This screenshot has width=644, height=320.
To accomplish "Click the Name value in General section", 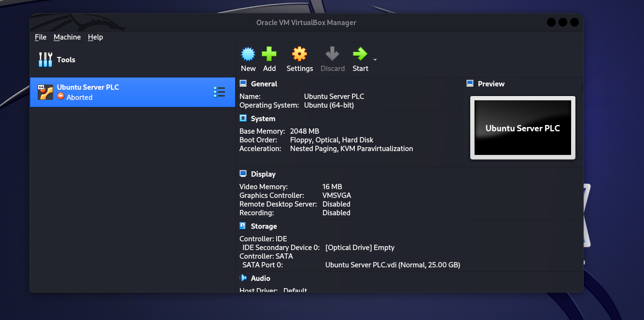I will pyautogui.click(x=334, y=97).
